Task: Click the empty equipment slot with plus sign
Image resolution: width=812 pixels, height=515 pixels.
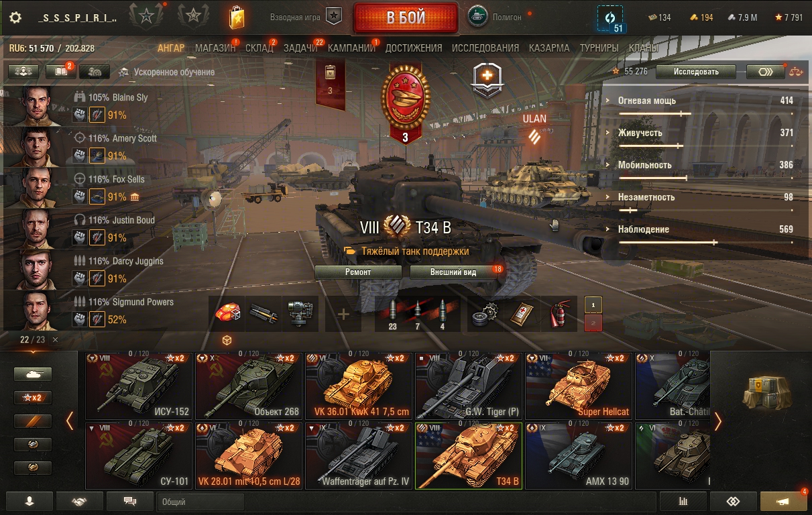Action: (x=343, y=314)
